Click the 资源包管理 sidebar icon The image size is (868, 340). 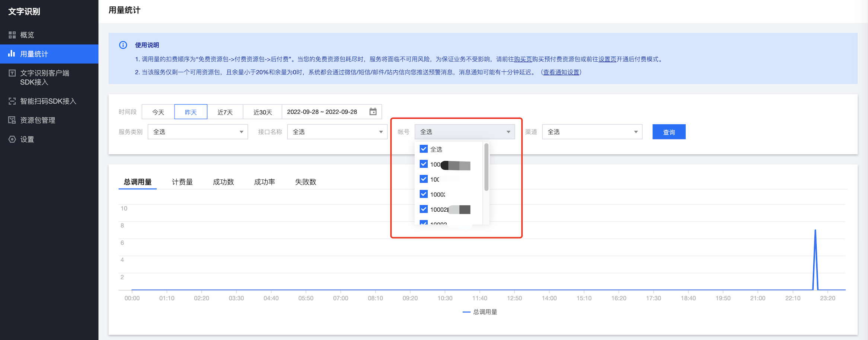12,120
